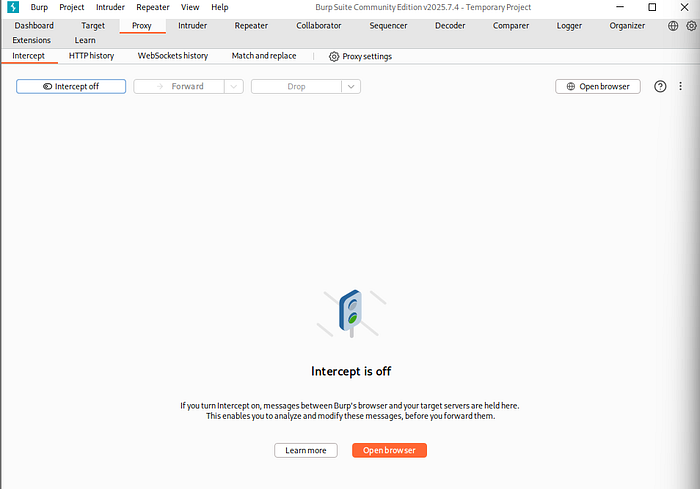Click the Drop button
Viewport: 700px width, 489px height.
pos(296,86)
